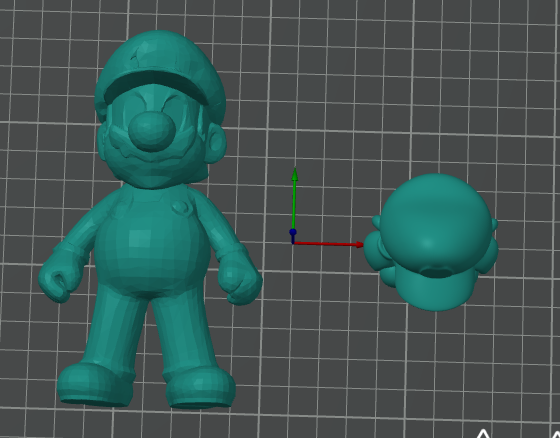Click Mario's round nose

[152, 130]
